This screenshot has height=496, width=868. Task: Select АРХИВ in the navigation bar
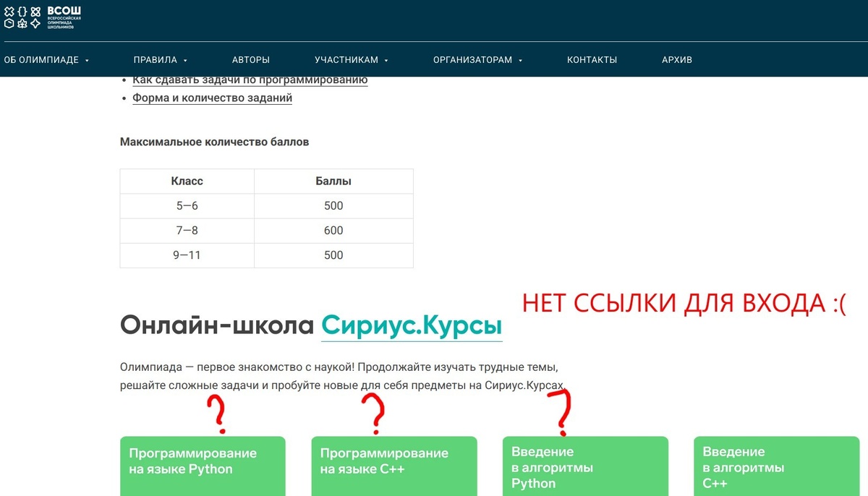[677, 60]
